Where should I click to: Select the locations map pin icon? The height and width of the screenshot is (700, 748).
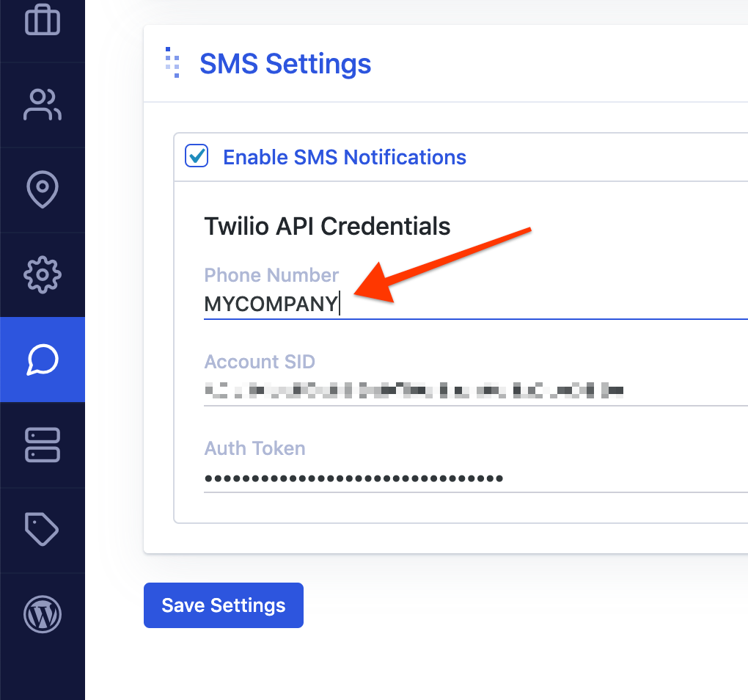(x=43, y=189)
